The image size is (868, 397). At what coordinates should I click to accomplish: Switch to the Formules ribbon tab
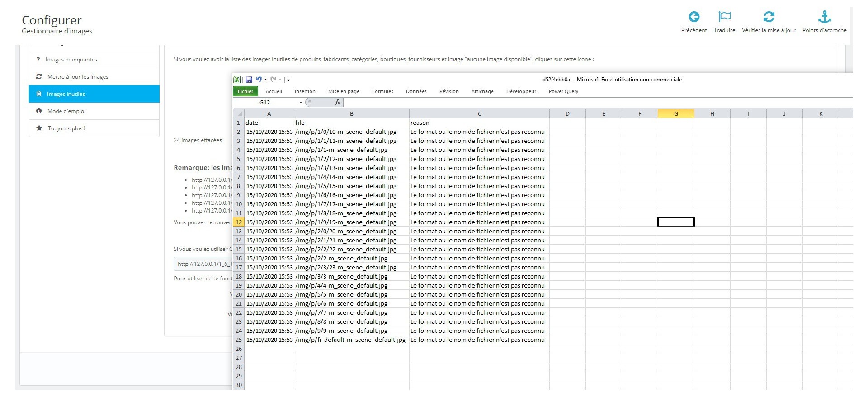point(382,91)
